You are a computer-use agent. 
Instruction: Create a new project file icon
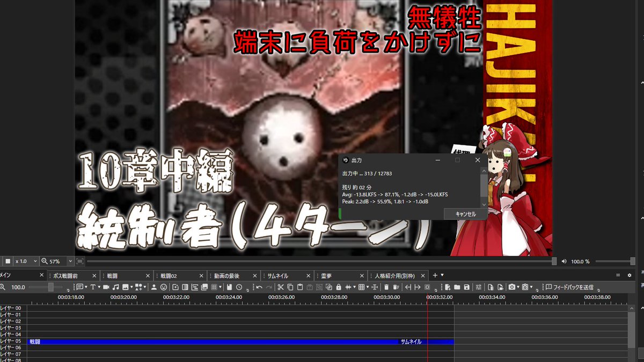pos(448,287)
